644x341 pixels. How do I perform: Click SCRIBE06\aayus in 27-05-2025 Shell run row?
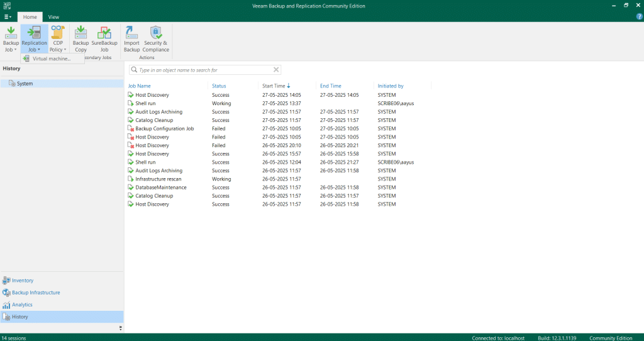[x=396, y=104]
